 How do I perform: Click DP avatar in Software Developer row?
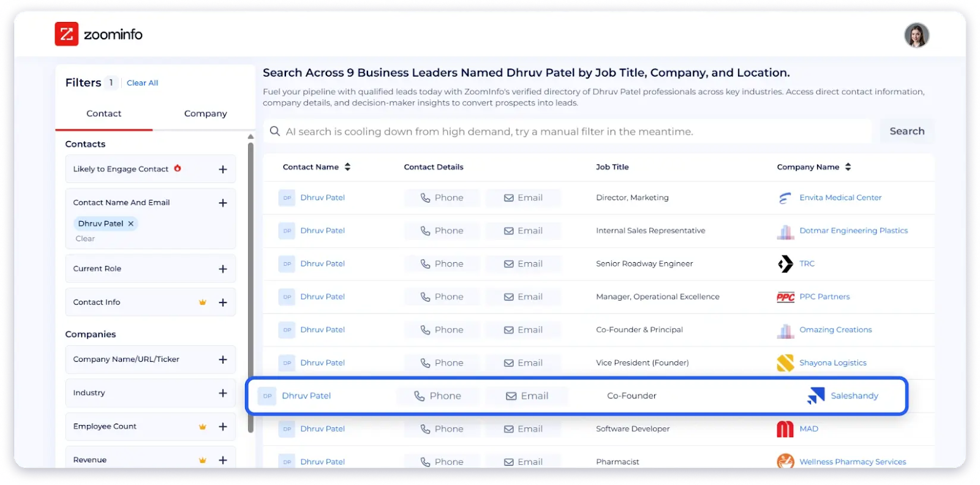coord(287,429)
